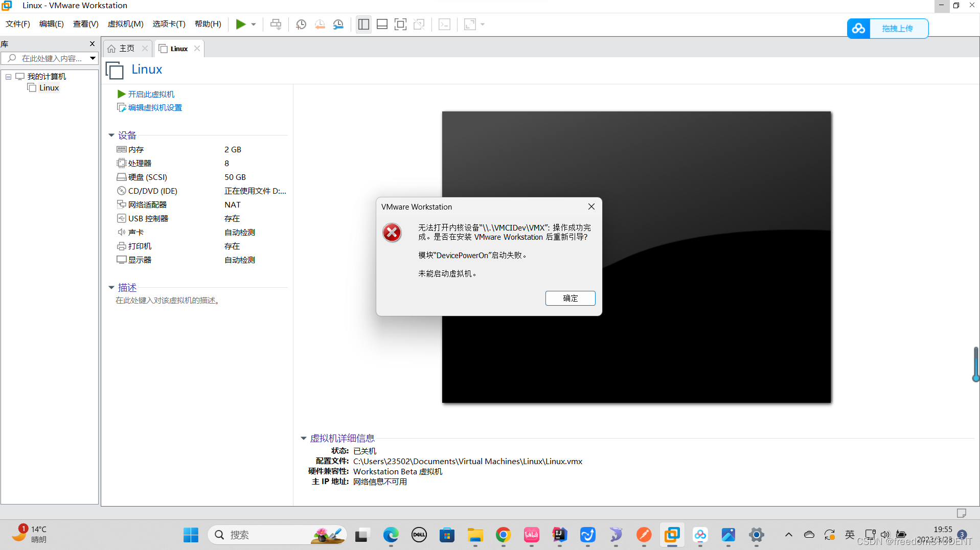Collapse the 设备 section
The image size is (980, 550).
(111, 135)
